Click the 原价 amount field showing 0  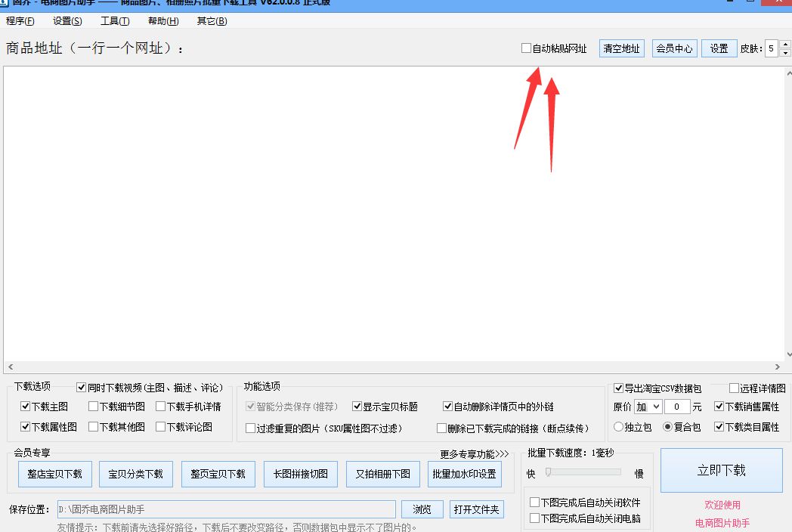pyautogui.click(x=677, y=407)
